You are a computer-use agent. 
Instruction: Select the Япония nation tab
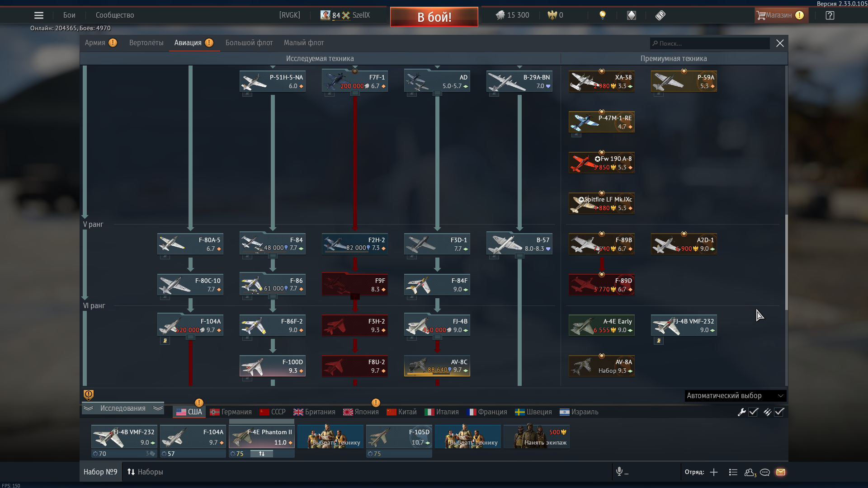361,412
